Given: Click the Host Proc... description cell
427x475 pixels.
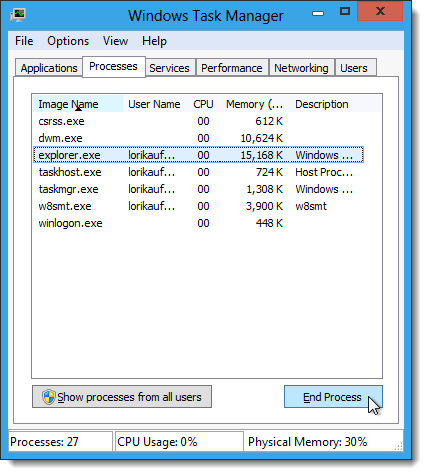Looking at the screenshot, I should [x=324, y=172].
